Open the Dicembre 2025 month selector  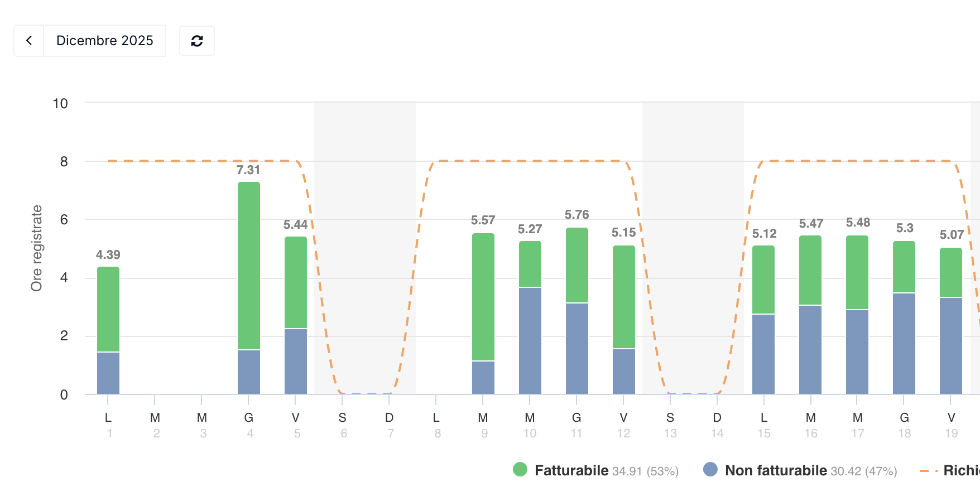pyautogui.click(x=104, y=41)
